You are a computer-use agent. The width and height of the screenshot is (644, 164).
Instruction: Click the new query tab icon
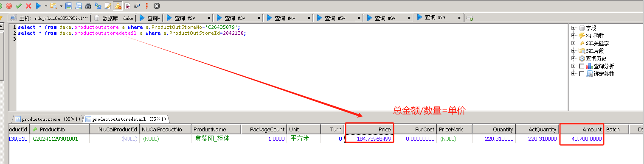[470, 18]
